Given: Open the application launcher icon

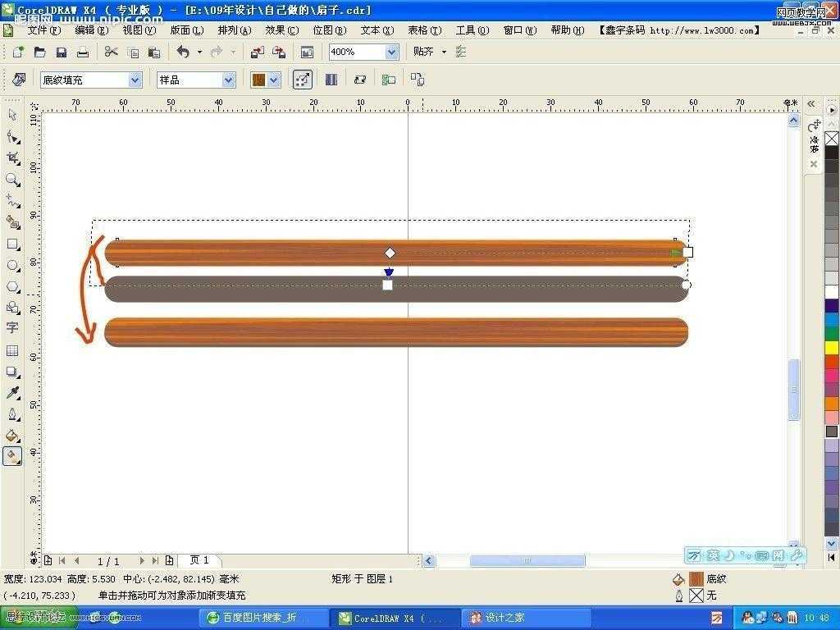Looking at the screenshot, I should click(x=307, y=52).
